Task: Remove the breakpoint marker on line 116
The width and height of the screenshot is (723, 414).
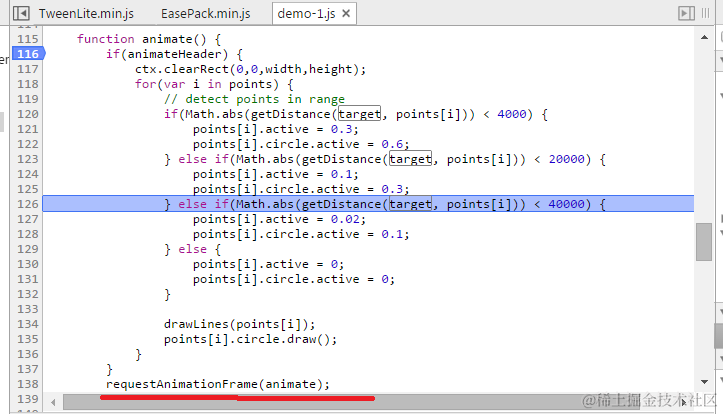Action: (29, 54)
